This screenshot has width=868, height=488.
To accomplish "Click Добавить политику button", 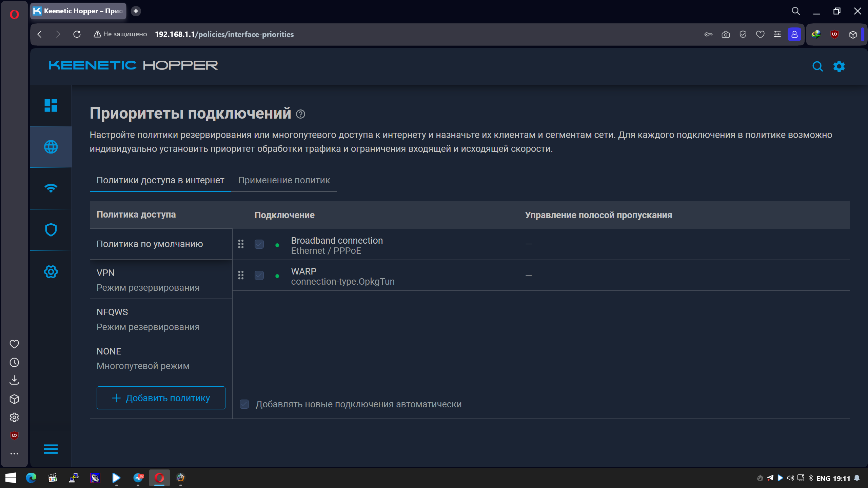I will click(161, 398).
